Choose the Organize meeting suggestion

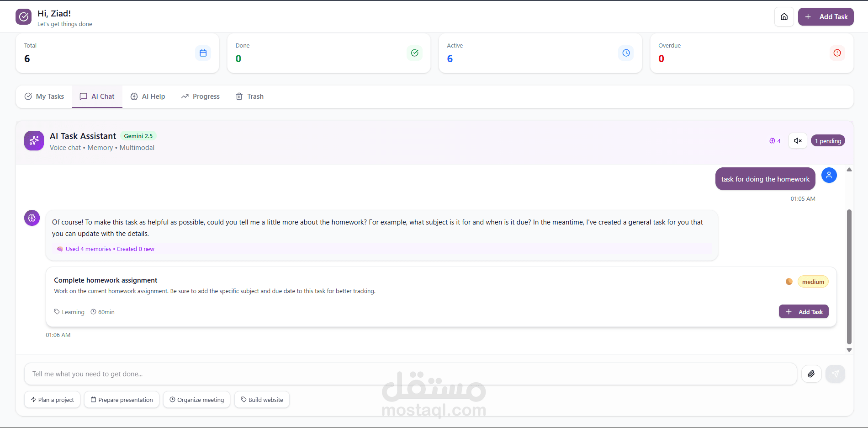[197, 400]
